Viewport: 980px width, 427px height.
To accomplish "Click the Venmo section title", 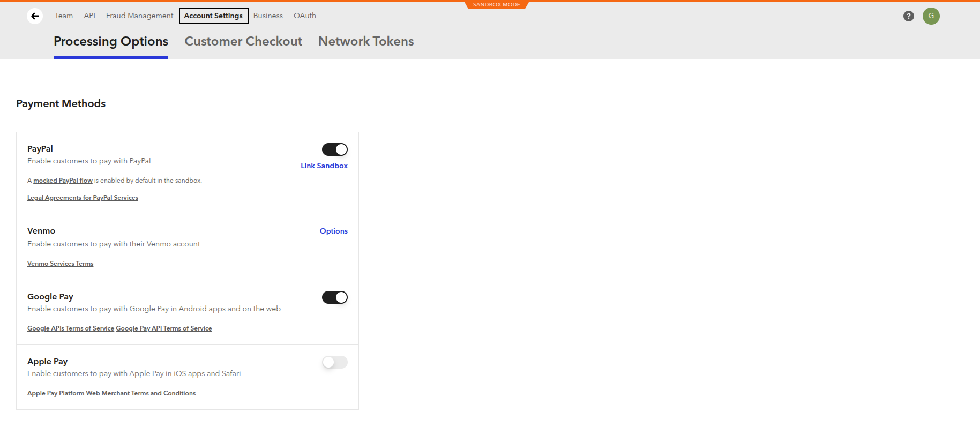I will [x=41, y=230].
